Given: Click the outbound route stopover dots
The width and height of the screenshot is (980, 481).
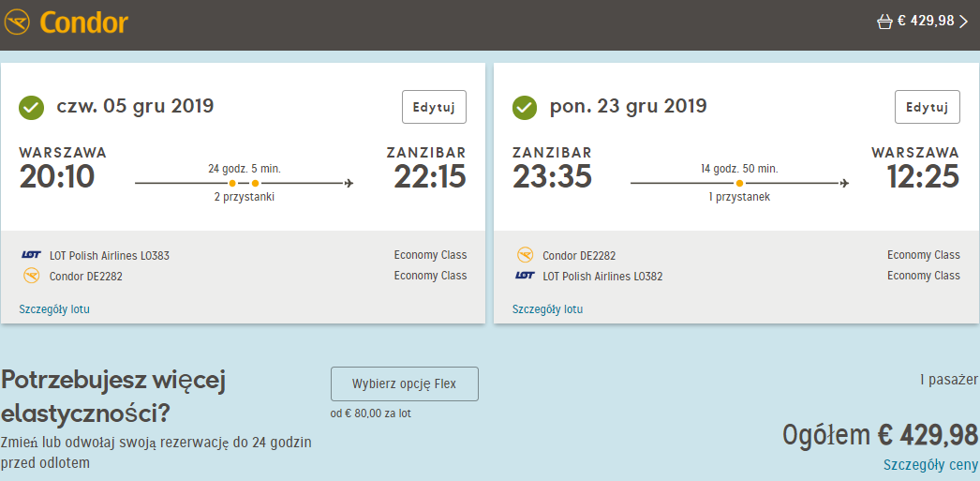Looking at the screenshot, I should [244, 183].
